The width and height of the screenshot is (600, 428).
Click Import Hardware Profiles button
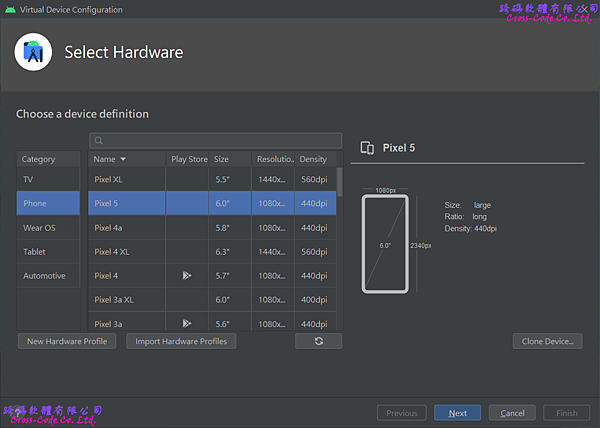(x=181, y=341)
